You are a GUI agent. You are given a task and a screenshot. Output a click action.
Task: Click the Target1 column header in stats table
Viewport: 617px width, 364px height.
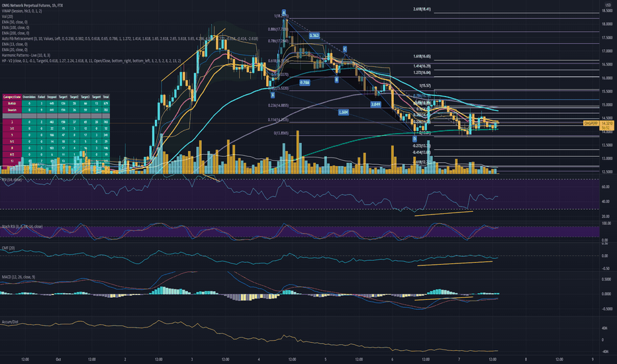[x=63, y=97]
